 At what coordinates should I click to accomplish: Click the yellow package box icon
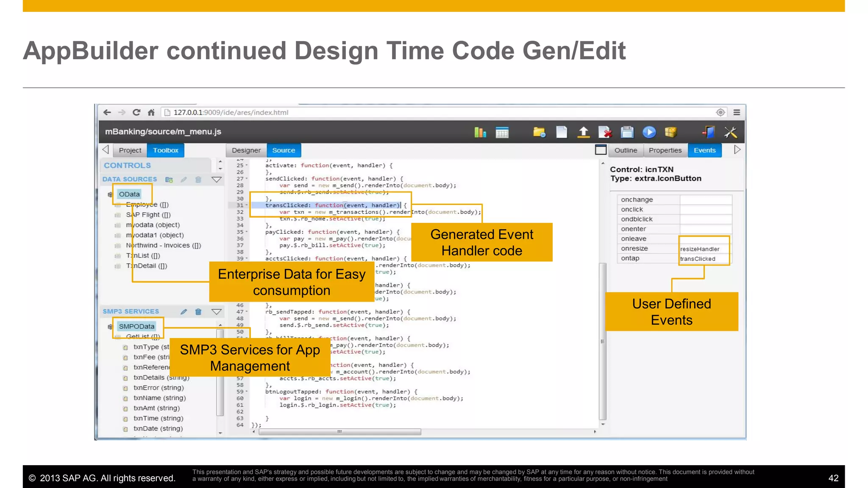click(671, 133)
